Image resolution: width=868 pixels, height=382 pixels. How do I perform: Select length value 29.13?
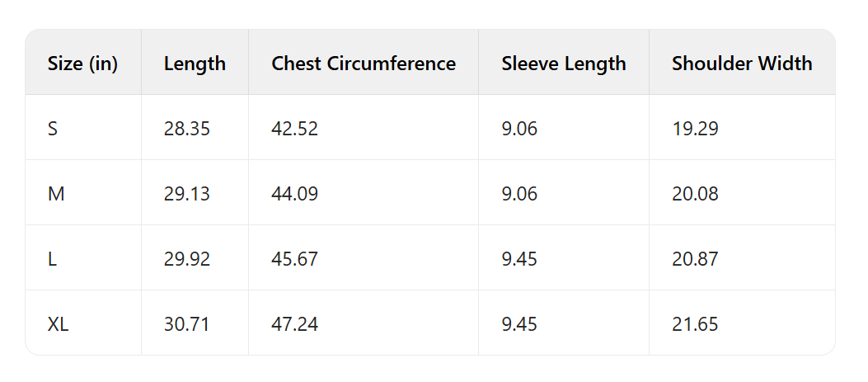pos(187,194)
